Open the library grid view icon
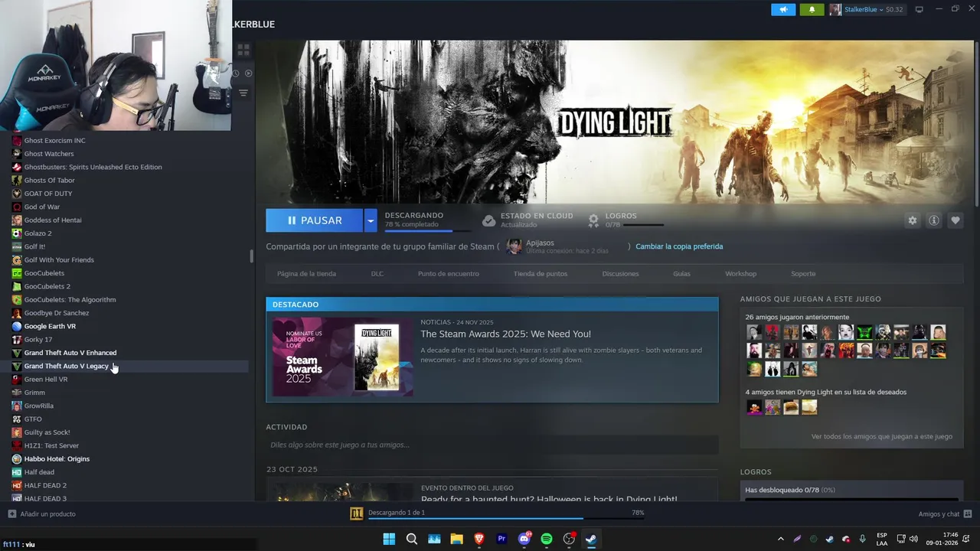 coord(243,51)
